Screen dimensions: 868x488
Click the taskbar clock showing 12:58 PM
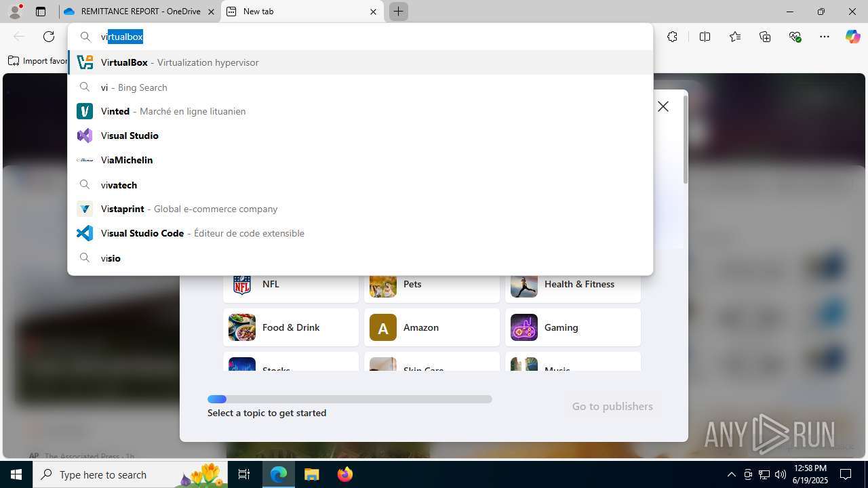810,474
